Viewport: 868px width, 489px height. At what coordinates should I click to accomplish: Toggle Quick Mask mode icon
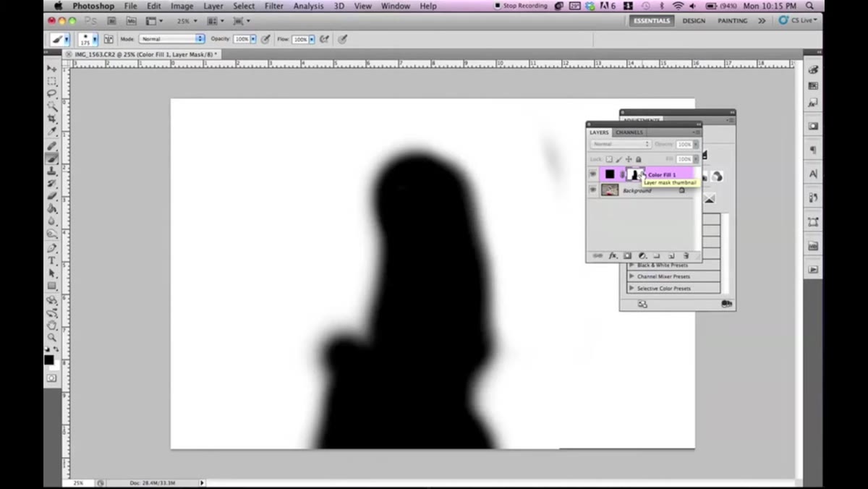click(x=51, y=378)
